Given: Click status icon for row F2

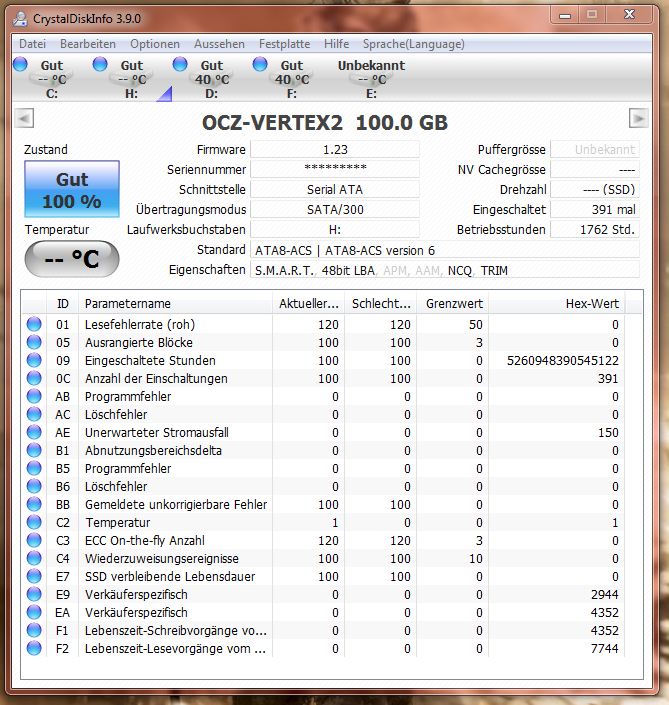Looking at the screenshot, I should [x=34, y=648].
